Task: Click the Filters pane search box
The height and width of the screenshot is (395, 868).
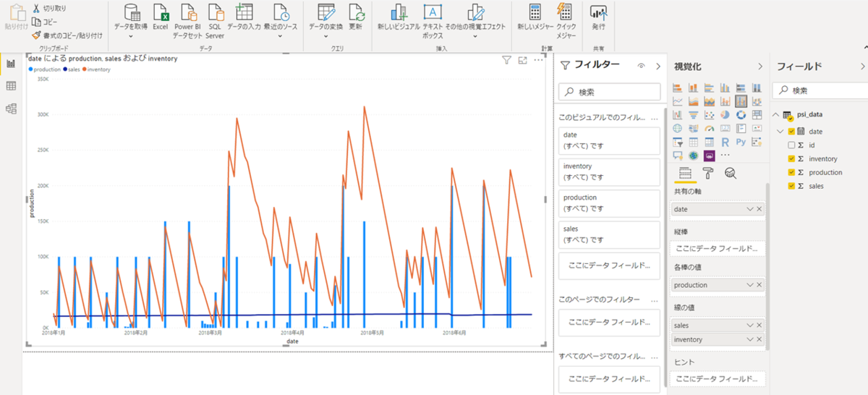Action: 610,92
